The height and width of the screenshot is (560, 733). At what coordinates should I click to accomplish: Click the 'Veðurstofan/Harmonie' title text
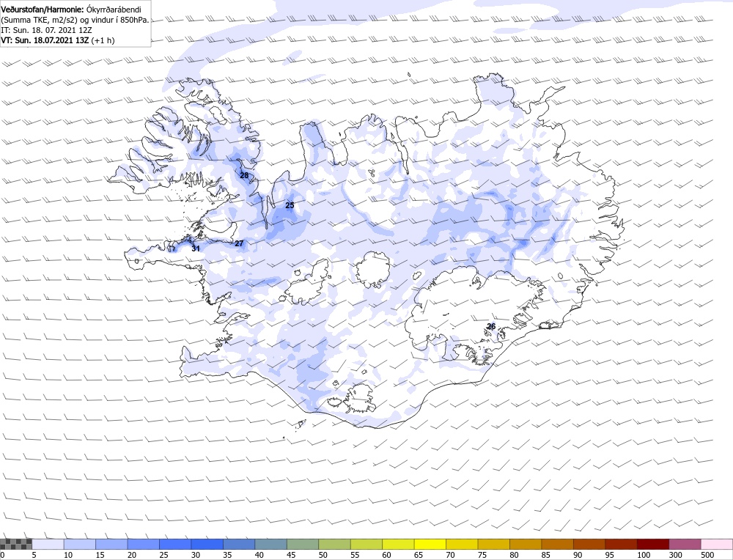click(x=43, y=10)
